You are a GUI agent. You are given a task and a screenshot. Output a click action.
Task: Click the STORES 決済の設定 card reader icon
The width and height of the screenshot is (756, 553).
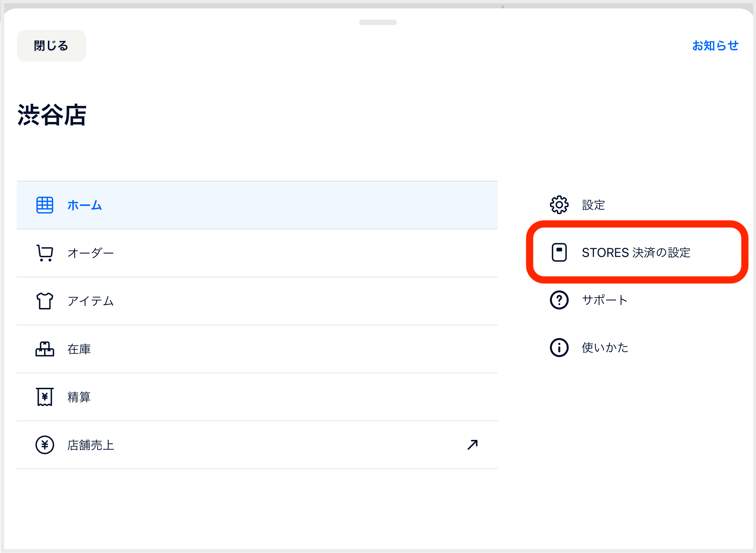[x=559, y=252]
